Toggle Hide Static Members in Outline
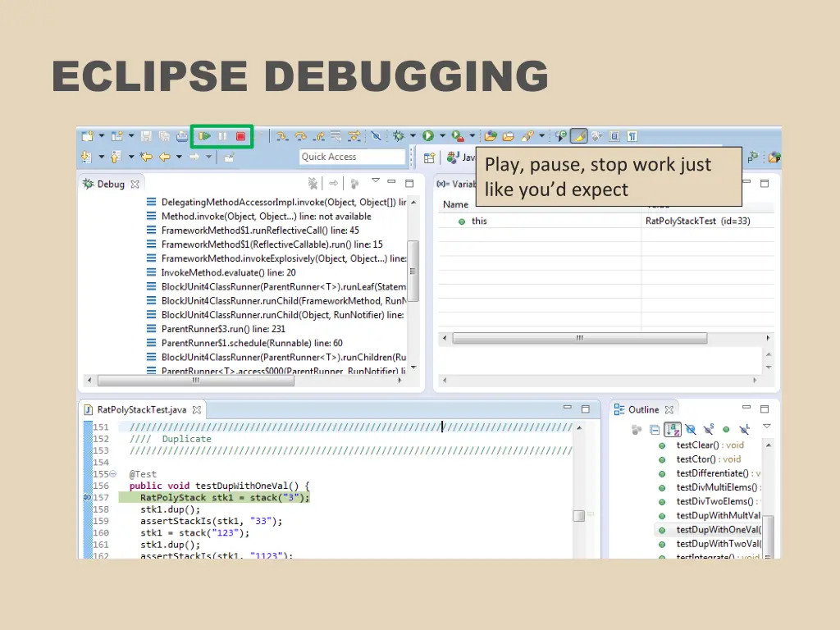Screen dimensions: 840x630 (x=709, y=429)
